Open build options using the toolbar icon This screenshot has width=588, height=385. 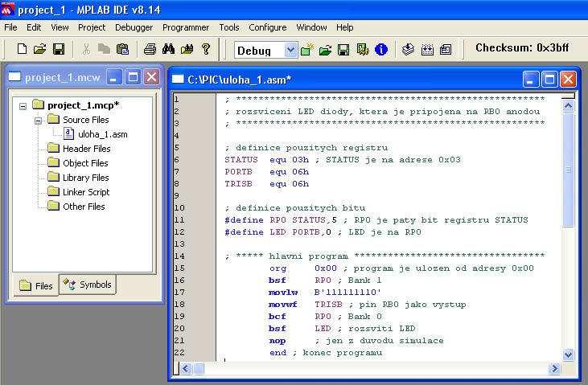click(362, 50)
